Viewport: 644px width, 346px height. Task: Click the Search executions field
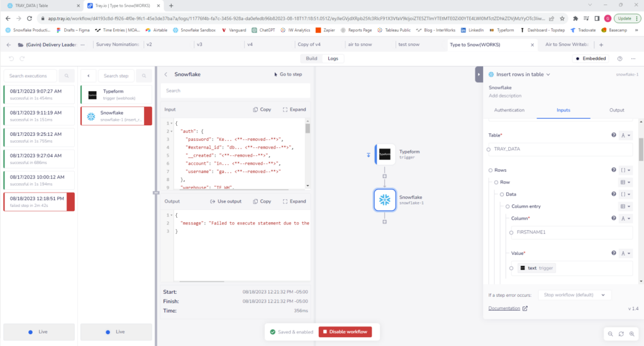tap(31, 76)
